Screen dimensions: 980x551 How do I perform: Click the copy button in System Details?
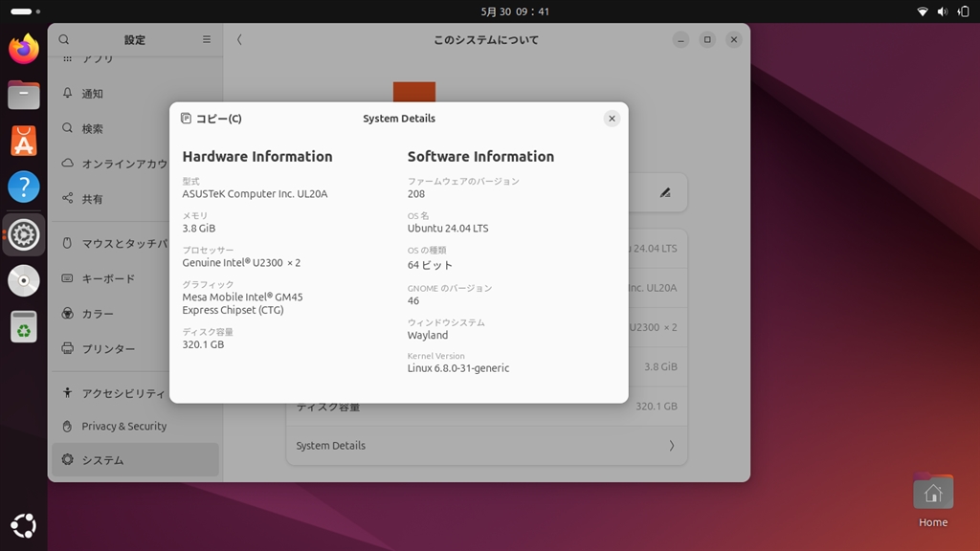212,119
